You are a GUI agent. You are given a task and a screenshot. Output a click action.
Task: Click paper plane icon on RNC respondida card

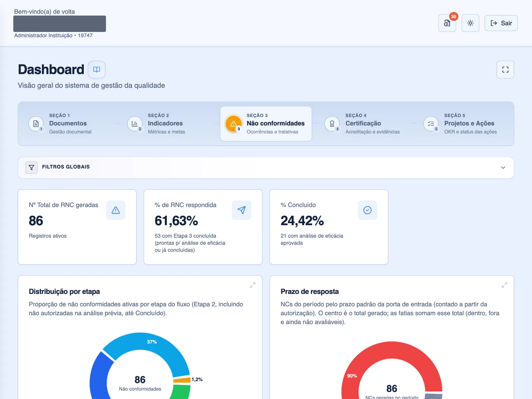pos(242,210)
